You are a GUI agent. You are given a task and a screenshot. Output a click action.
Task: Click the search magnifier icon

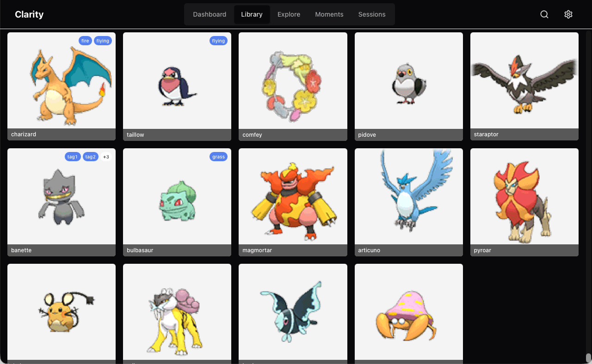[x=544, y=14]
